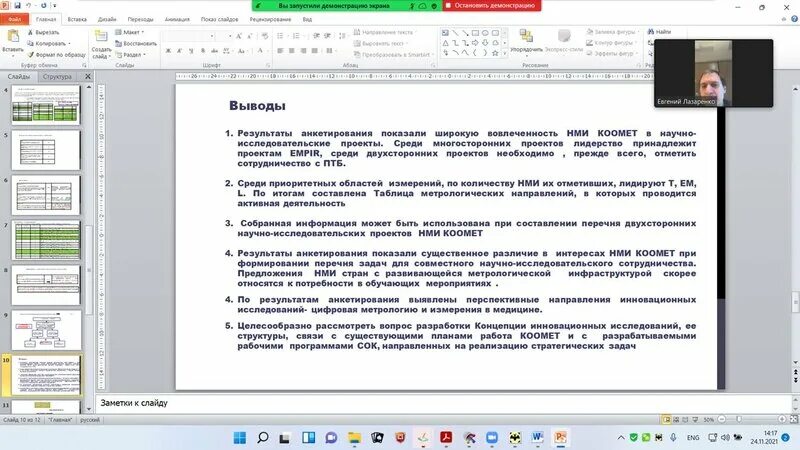The width and height of the screenshot is (800, 450).
Task: Select slide 7 thumbnail
Action: [46, 240]
